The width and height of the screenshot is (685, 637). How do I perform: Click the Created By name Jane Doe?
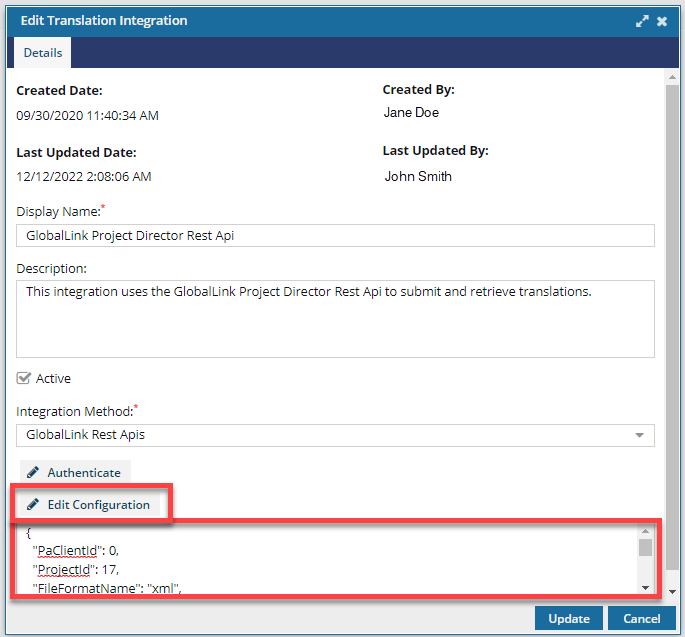pos(411,113)
